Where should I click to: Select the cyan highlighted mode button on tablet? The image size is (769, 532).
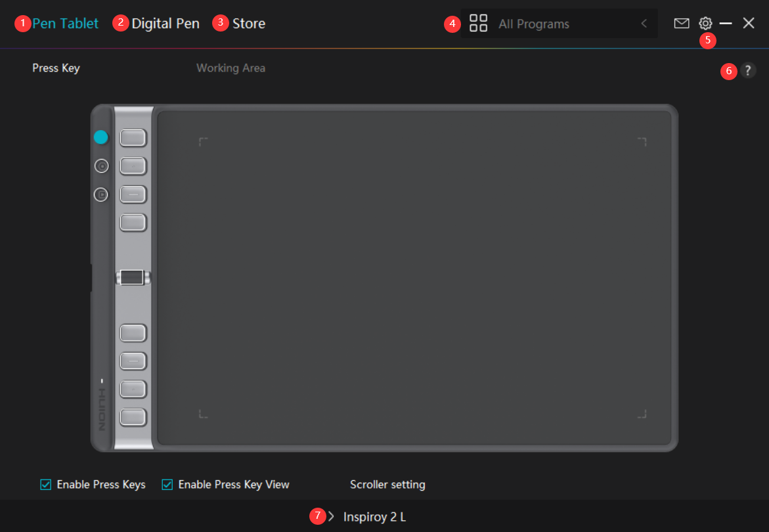[100, 137]
